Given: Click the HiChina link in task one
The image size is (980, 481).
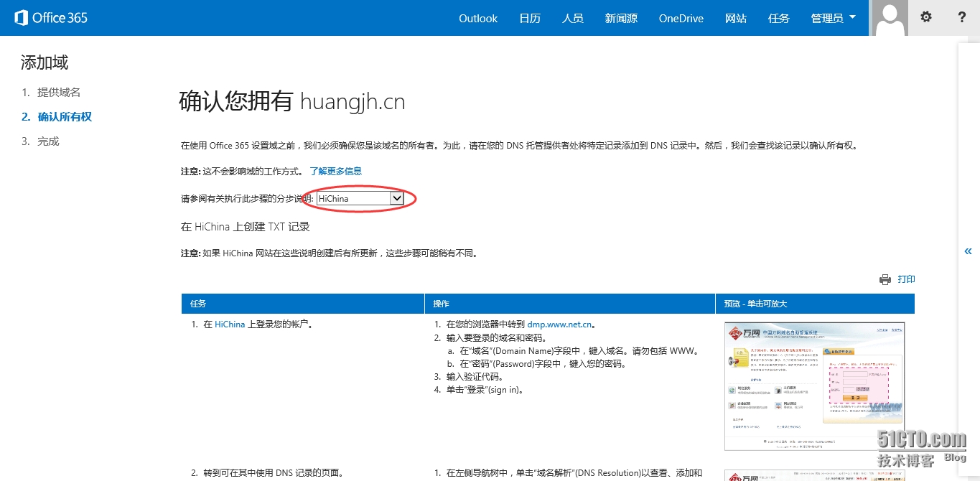Looking at the screenshot, I should pos(230,324).
